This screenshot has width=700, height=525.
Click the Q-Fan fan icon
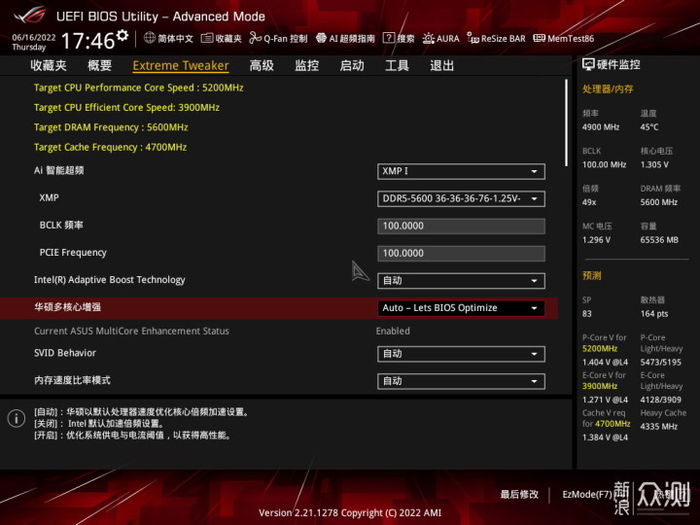(255, 38)
